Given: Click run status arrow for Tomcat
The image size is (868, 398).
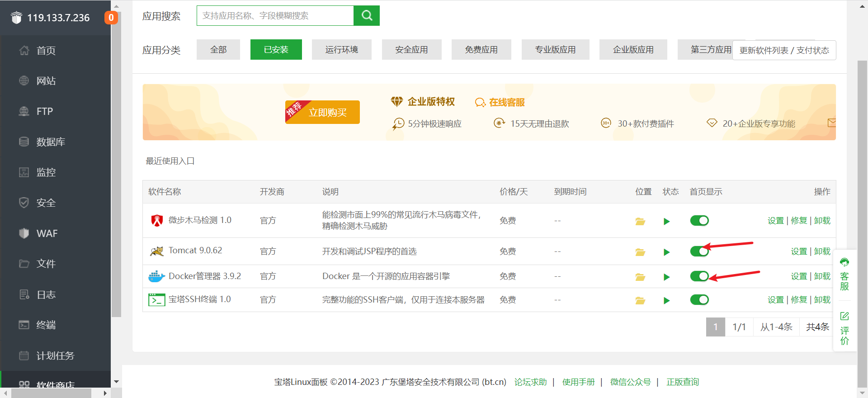Looking at the screenshot, I should click(666, 252).
